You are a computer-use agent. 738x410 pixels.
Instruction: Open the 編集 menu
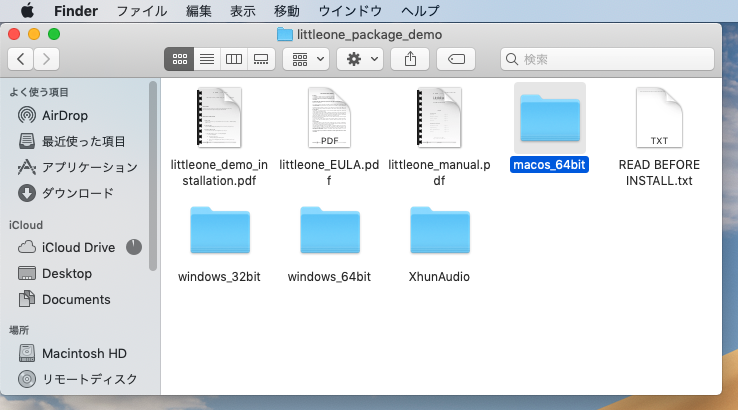coord(199,11)
